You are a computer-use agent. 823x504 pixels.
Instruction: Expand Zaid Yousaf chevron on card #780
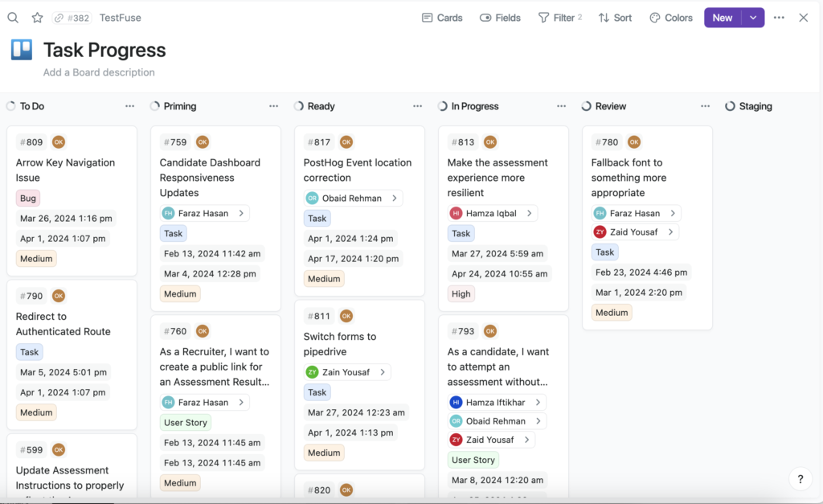click(x=670, y=232)
